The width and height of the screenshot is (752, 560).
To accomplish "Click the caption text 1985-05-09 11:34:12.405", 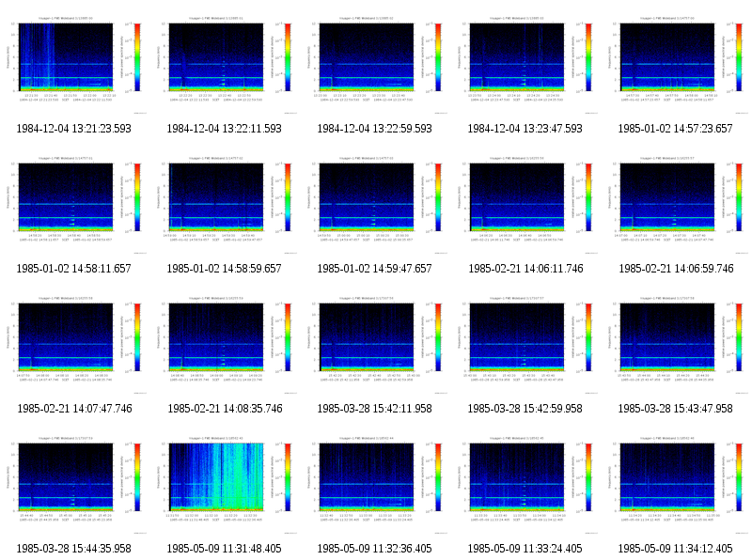I will click(675, 549).
